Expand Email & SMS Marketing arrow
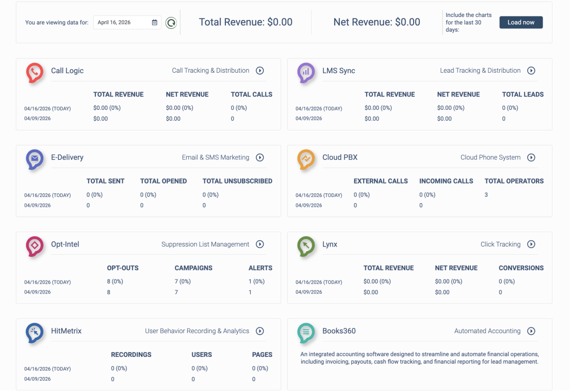 pyautogui.click(x=260, y=157)
